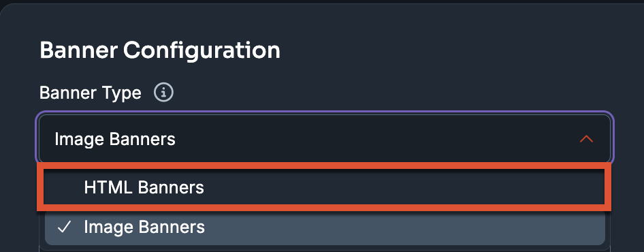Click the info icon beside Banner Type
Image resolution: width=644 pixels, height=252 pixels.
click(163, 93)
